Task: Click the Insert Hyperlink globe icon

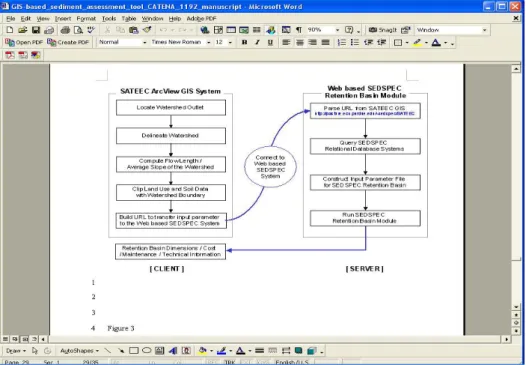Action: (205, 30)
